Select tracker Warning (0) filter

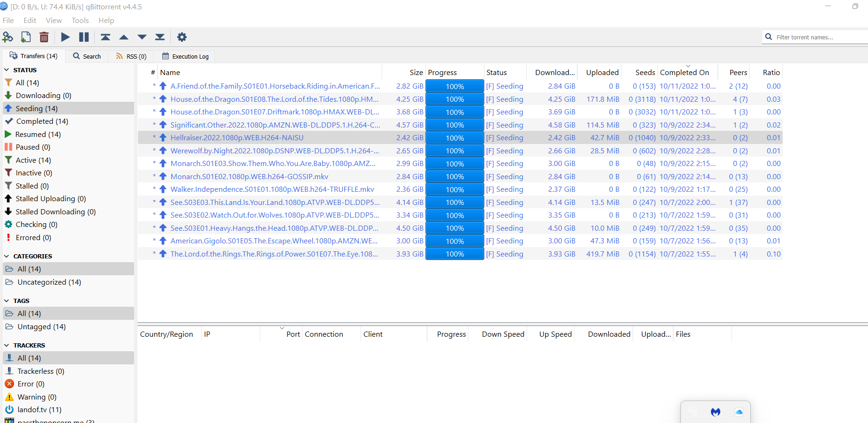tap(69, 397)
